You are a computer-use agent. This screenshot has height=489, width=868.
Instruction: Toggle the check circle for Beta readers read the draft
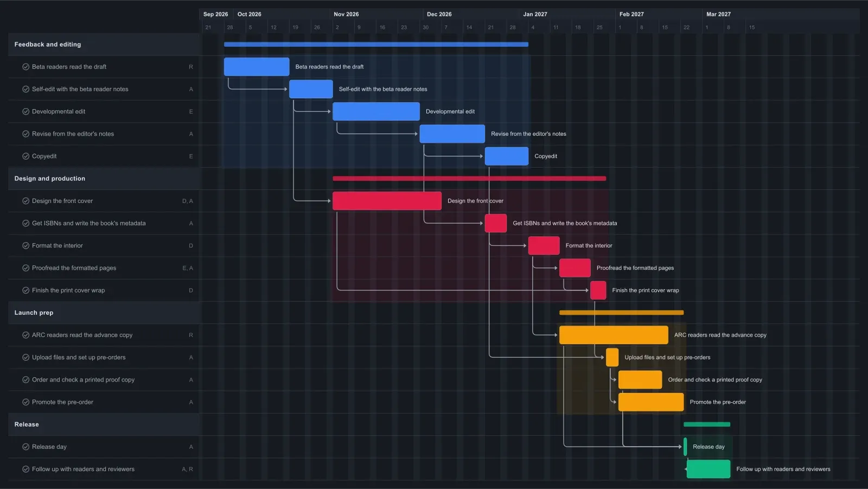[x=25, y=67]
